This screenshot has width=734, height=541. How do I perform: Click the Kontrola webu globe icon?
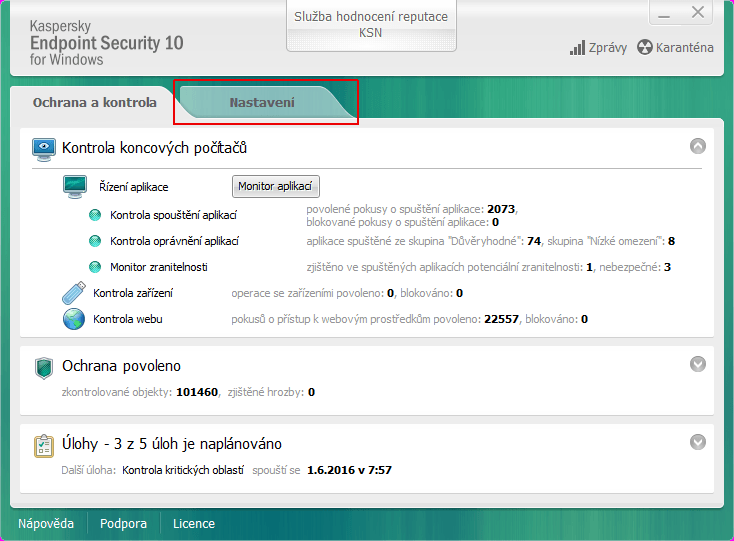tap(74, 319)
